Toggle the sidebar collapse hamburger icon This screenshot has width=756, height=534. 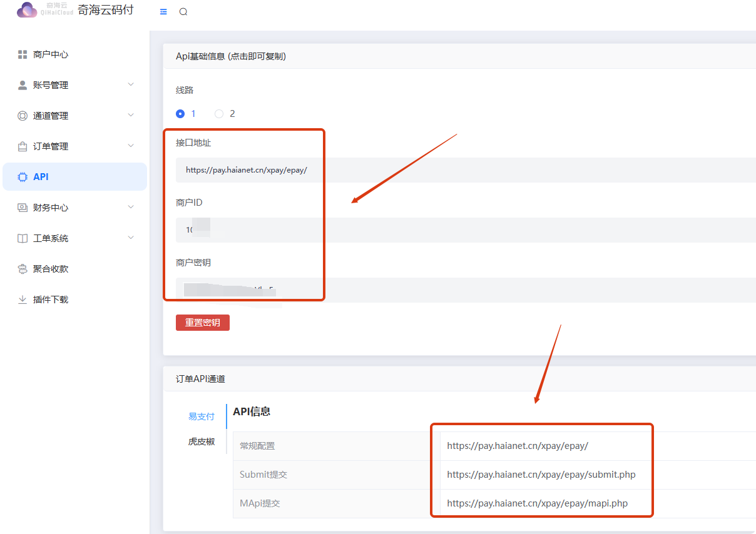coord(163,12)
